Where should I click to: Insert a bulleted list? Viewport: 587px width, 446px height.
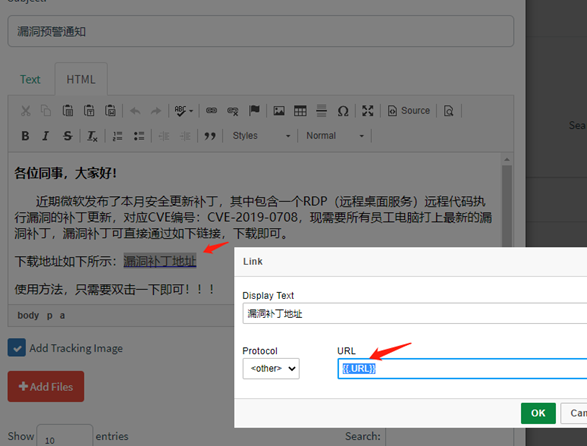(139, 136)
